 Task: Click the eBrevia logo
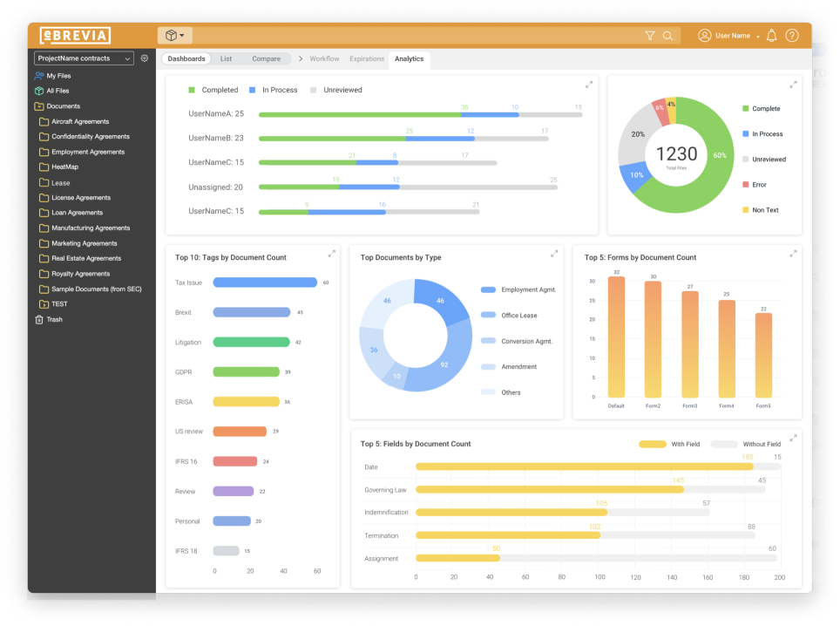click(x=75, y=36)
